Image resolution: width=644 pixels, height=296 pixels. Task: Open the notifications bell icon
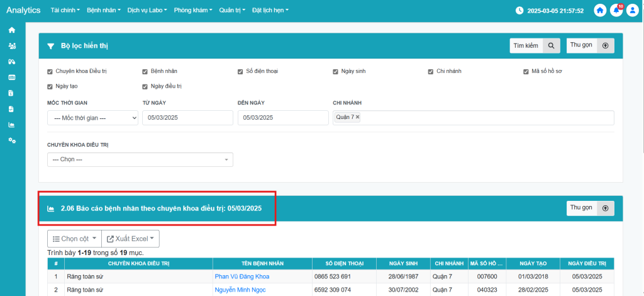click(616, 11)
